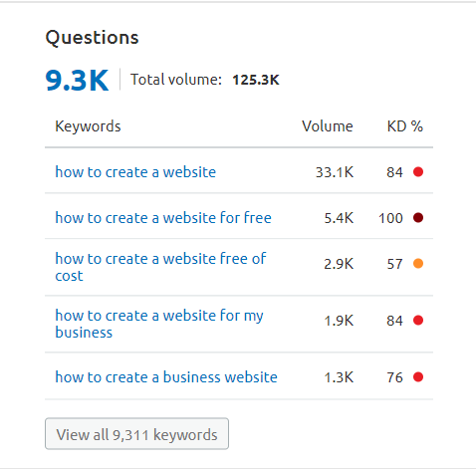Screen dimensions: 476x469
Task: Select the 1.3K volume value
Action: [x=339, y=377]
